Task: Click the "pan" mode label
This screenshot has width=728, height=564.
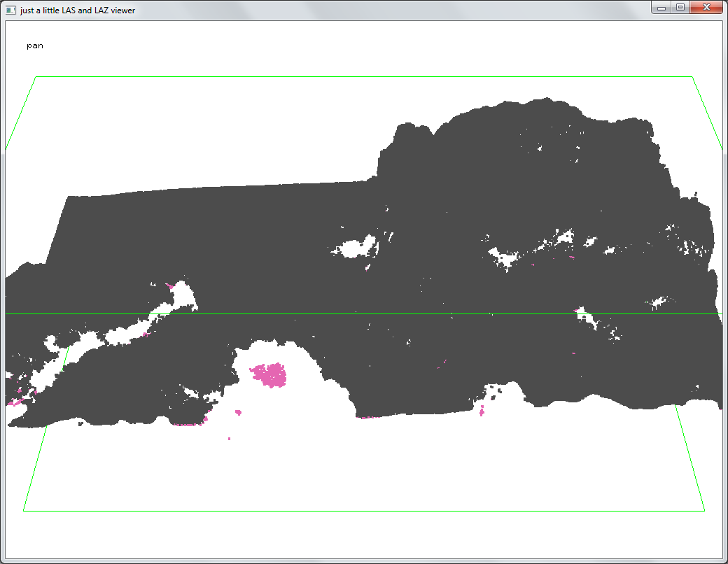Action: coord(35,45)
